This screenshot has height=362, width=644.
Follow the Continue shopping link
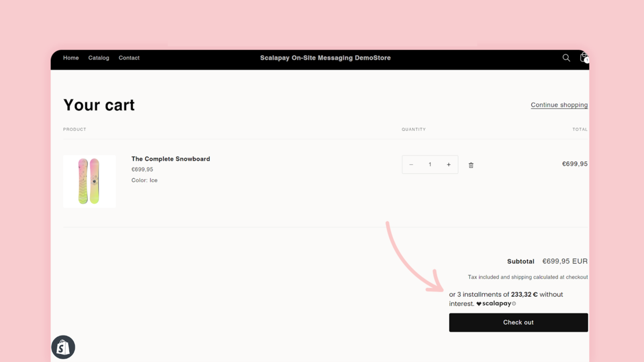(x=559, y=105)
